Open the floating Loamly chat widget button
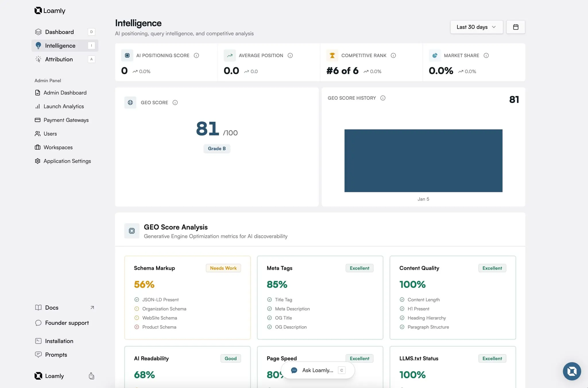This screenshot has width=588, height=388. click(x=572, y=371)
